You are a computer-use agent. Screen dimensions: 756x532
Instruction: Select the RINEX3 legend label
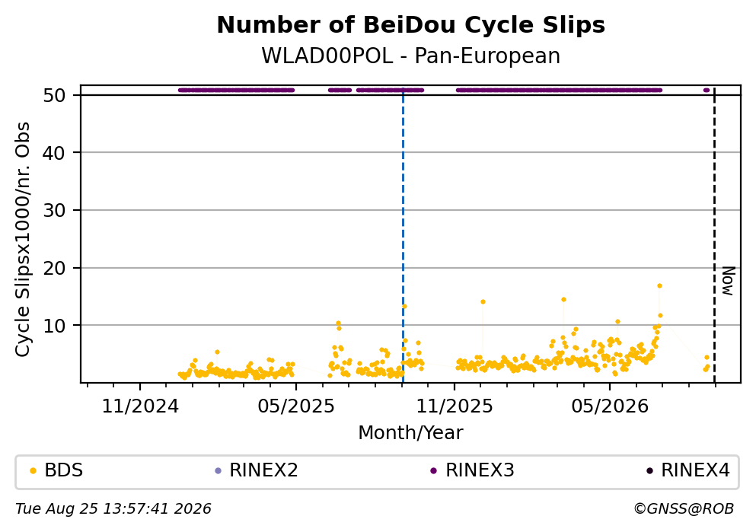tap(480, 470)
